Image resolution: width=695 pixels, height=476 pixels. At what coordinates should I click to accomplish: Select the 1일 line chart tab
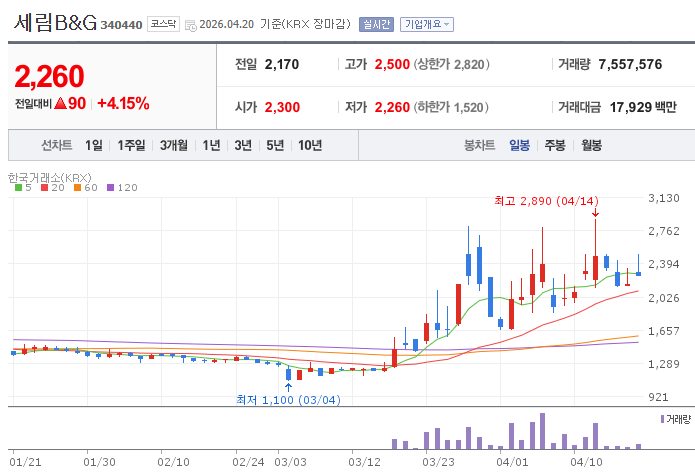[94, 145]
